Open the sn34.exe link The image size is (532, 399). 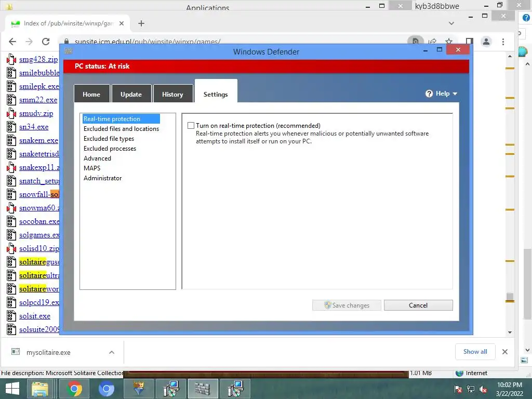click(x=34, y=127)
